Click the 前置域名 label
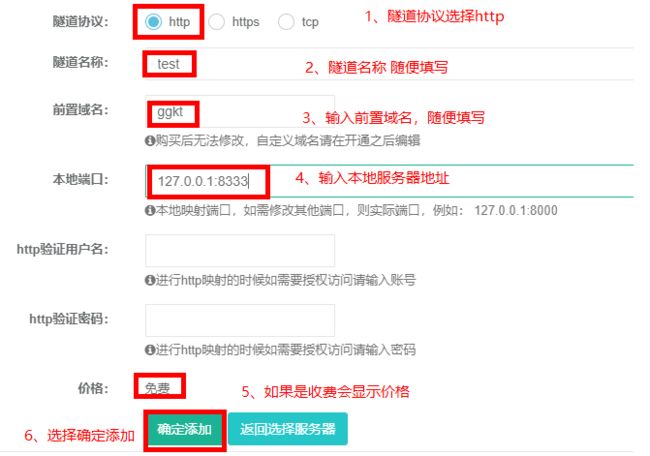Viewport: 650px width, 456px height. pos(80,109)
